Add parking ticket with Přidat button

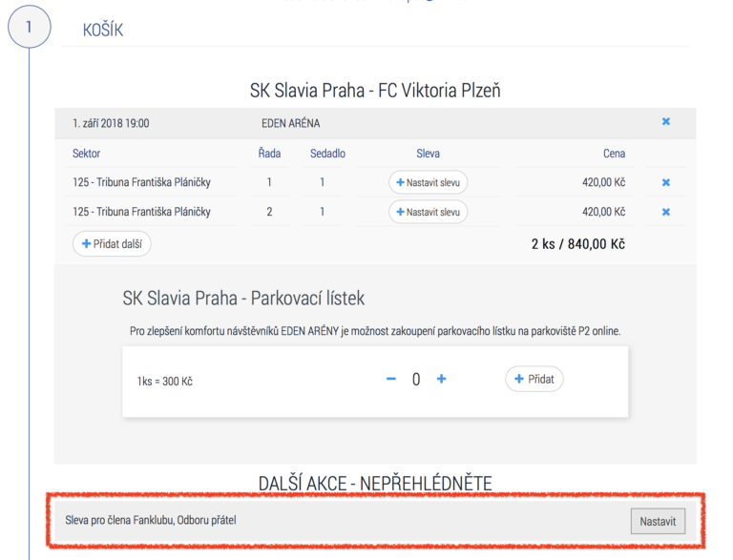point(534,379)
